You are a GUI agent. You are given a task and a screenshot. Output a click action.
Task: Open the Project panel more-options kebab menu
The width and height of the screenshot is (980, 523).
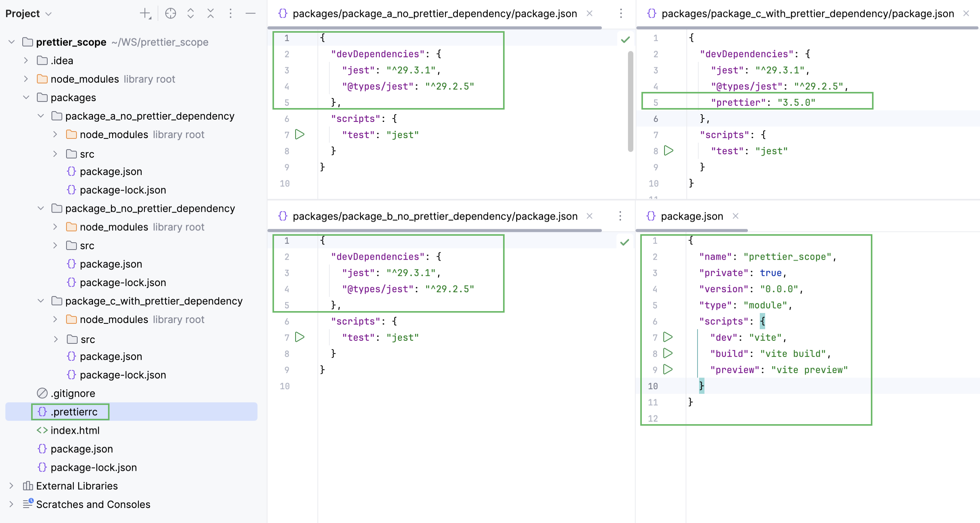231,13
